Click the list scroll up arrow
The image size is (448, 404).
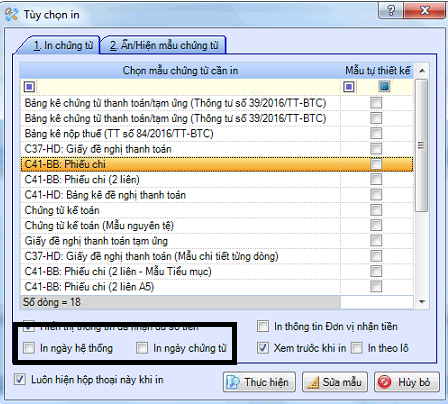[x=422, y=71]
